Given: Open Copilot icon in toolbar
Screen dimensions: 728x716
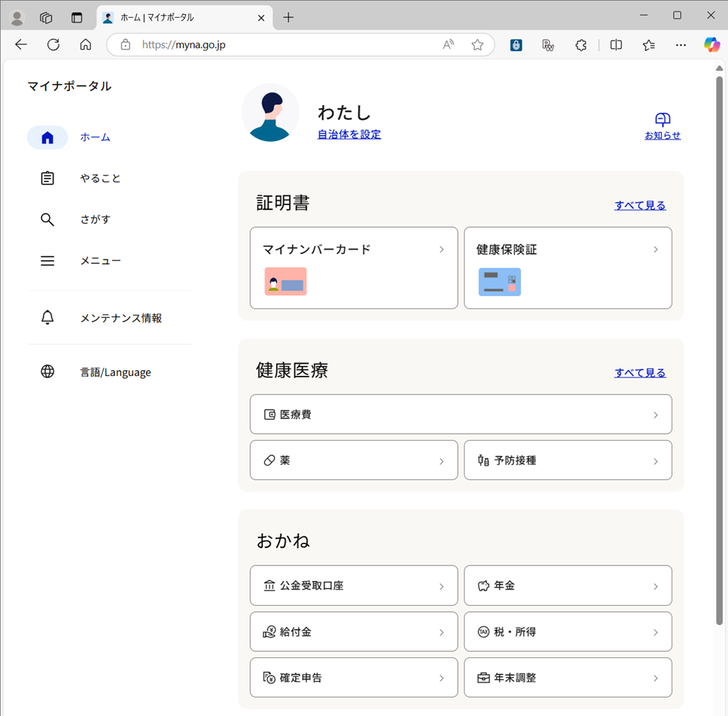Looking at the screenshot, I should click(712, 45).
